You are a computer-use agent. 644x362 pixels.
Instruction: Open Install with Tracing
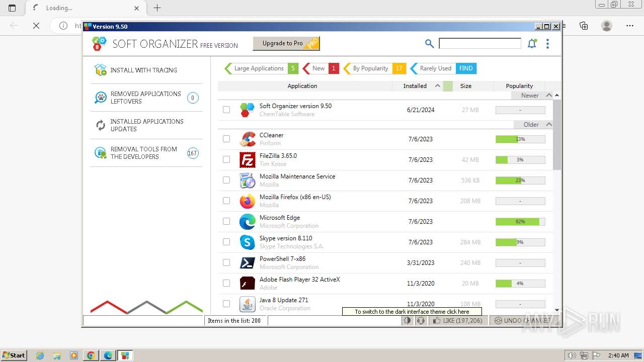pos(146,70)
